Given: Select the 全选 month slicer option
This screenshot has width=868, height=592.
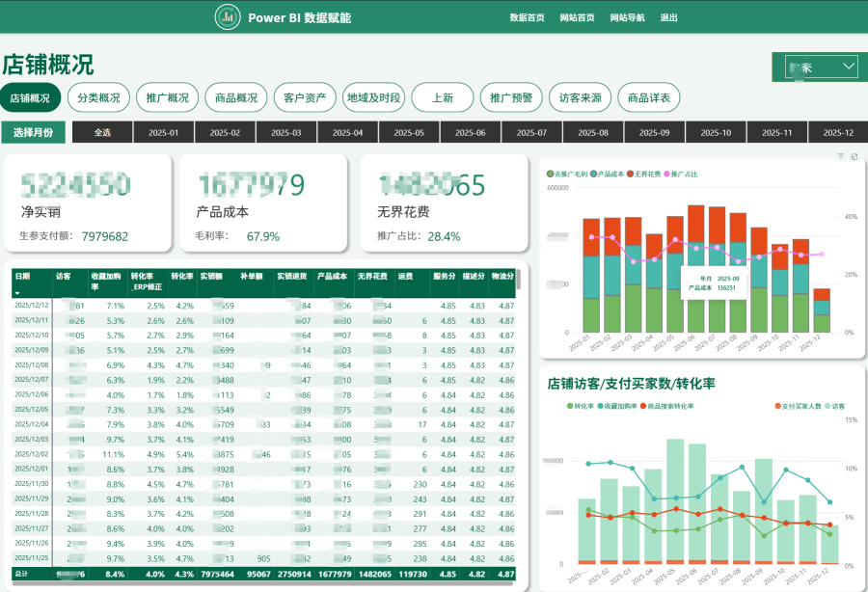Looking at the screenshot, I should (x=102, y=133).
